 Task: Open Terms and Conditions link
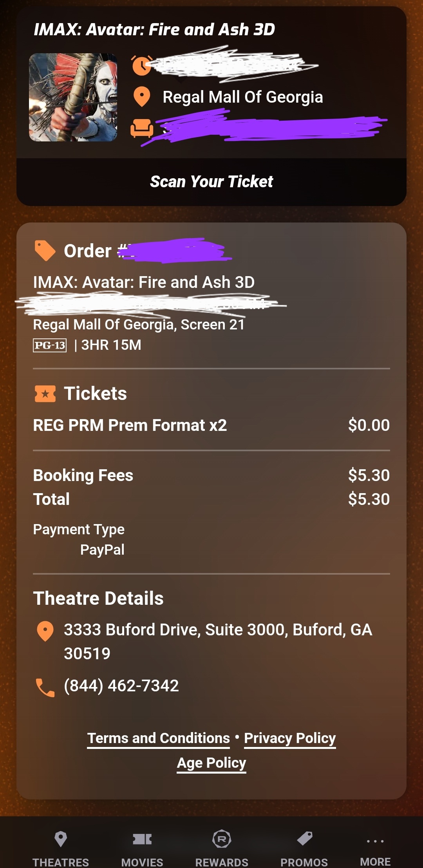click(158, 738)
